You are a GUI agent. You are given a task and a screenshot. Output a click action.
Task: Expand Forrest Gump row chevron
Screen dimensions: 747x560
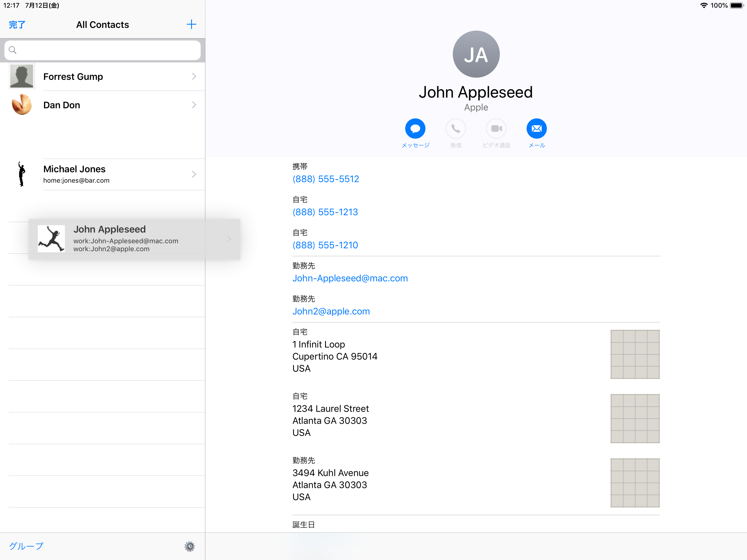pos(194,76)
